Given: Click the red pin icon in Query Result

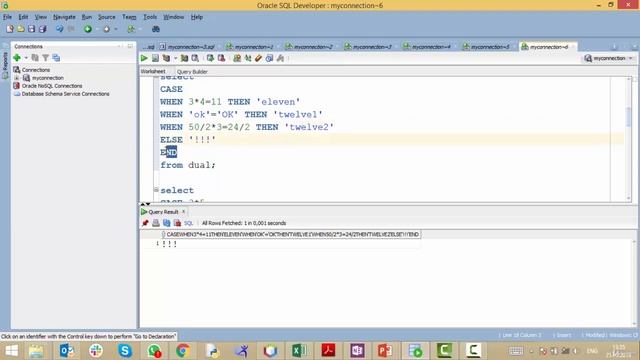Looking at the screenshot, I should pos(145,223).
